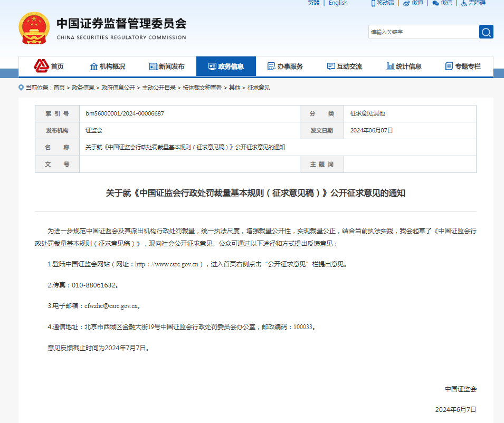Click the deadline line 2024年7月7日

click(x=98, y=348)
